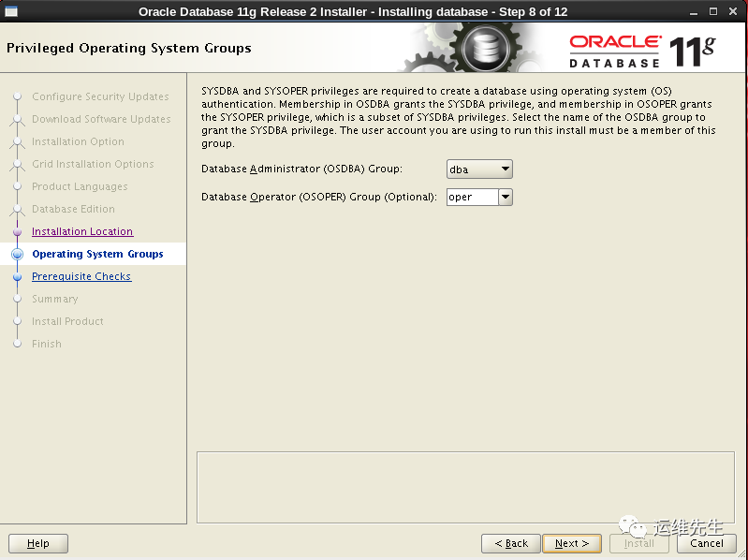
Task: Click the active bullet beside Operating System Groups
Action: 17,254
